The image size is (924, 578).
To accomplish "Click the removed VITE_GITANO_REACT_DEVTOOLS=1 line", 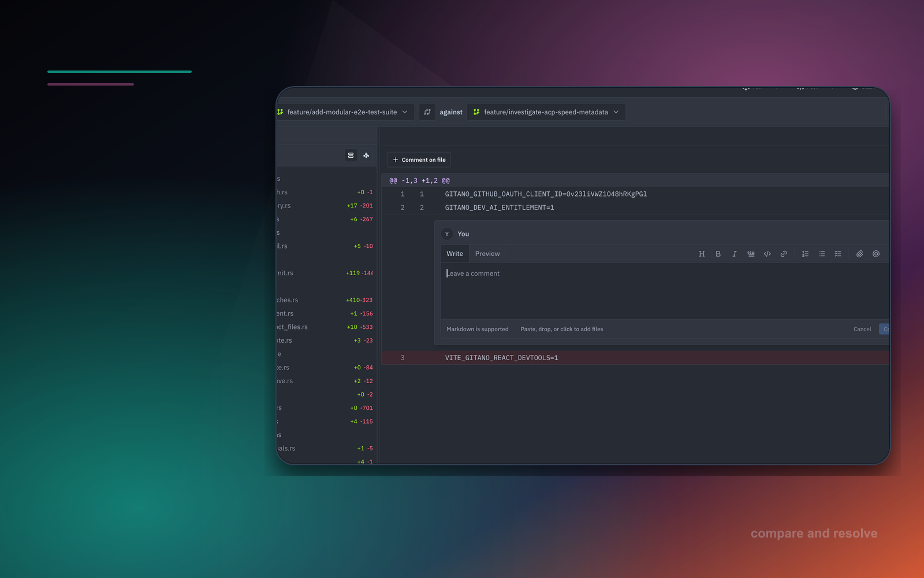I will coord(635,358).
